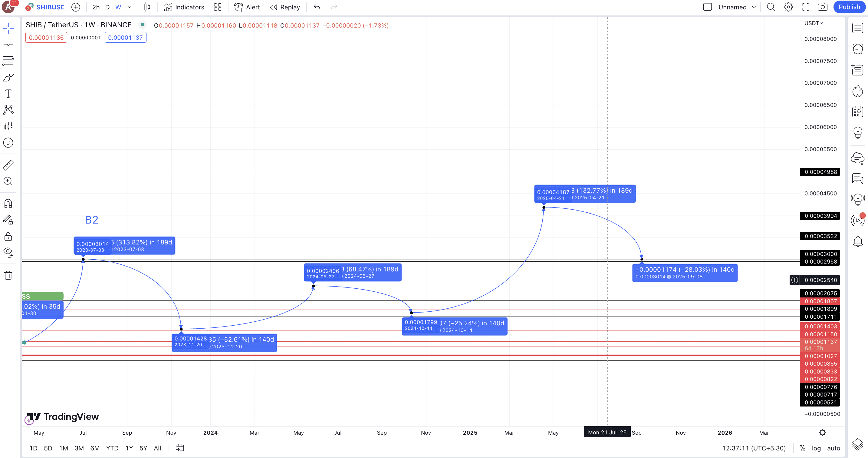
Task: Take a chart snapshot with camera
Action: click(823, 7)
